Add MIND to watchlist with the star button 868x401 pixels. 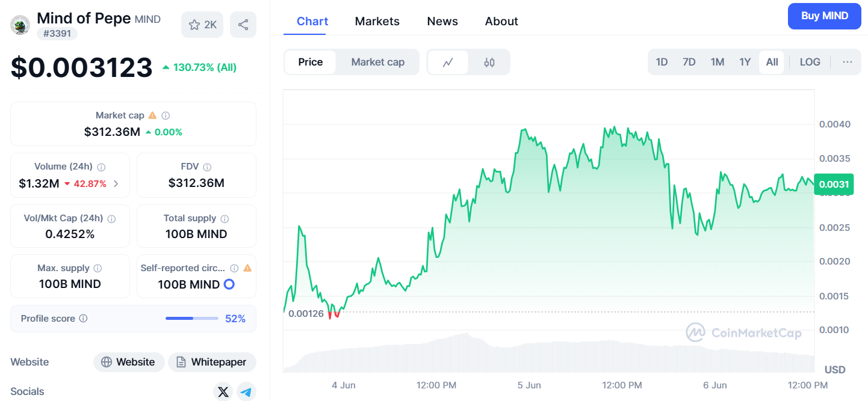pos(202,25)
